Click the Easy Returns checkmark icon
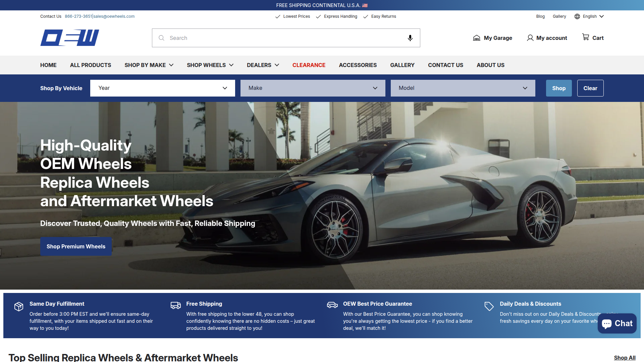This screenshot has width=644, height=362. (x=366, y=16)
